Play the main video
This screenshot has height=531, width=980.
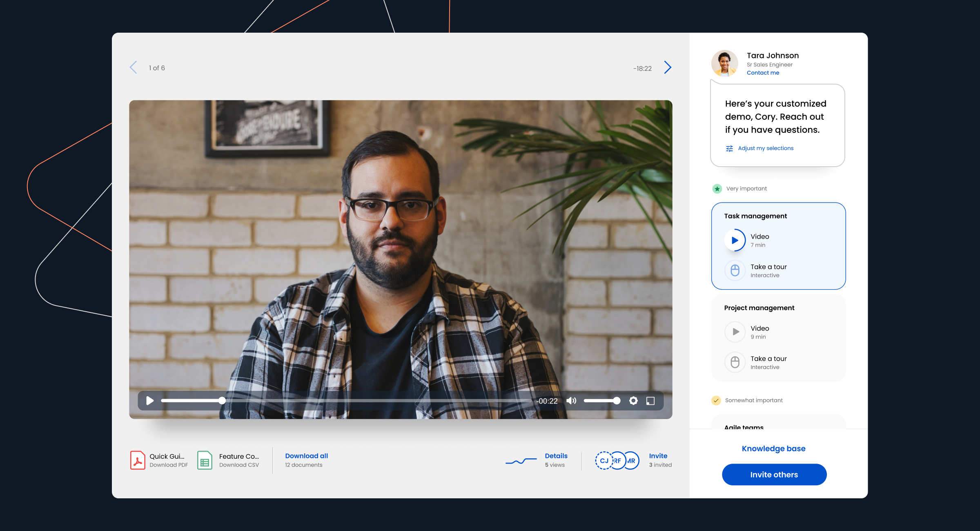coord(150,401)
